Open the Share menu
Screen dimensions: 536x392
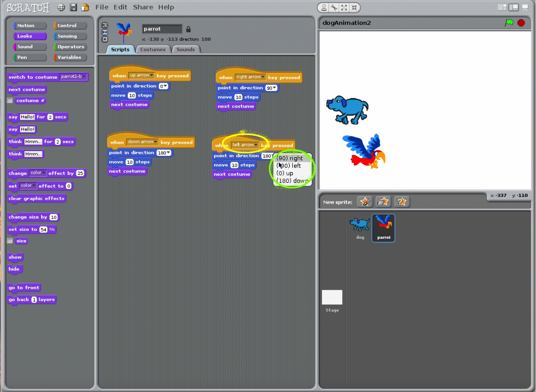click(143, 7)
